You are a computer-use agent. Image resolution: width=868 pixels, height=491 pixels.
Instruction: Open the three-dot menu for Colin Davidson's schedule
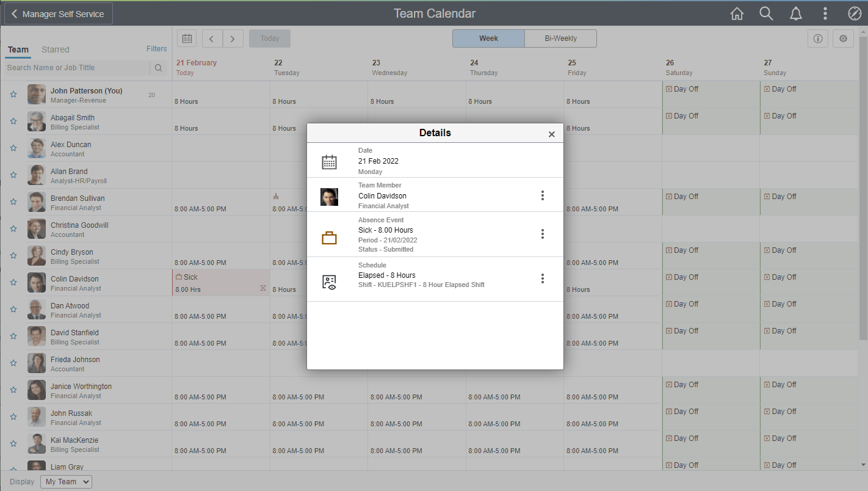(543, 278)
